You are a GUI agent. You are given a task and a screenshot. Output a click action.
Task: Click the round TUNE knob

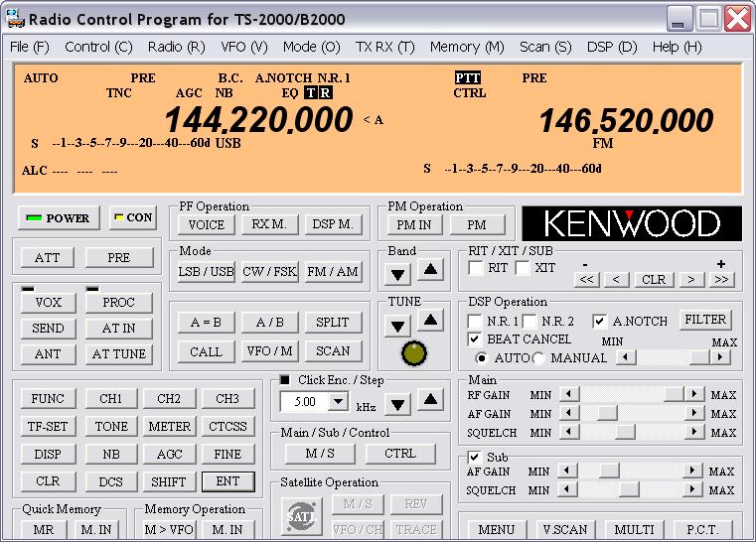coord(413,353)
